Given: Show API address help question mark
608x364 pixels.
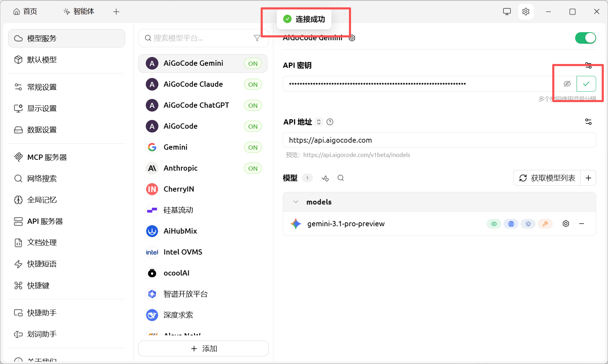Looking at the screenshot, I should tap(330, 122).
